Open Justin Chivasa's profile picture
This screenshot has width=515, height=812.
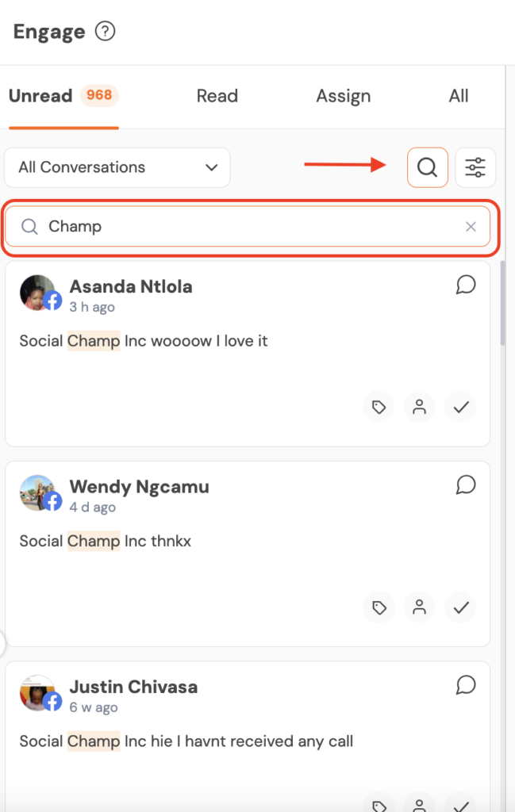(x=37, y=691)
